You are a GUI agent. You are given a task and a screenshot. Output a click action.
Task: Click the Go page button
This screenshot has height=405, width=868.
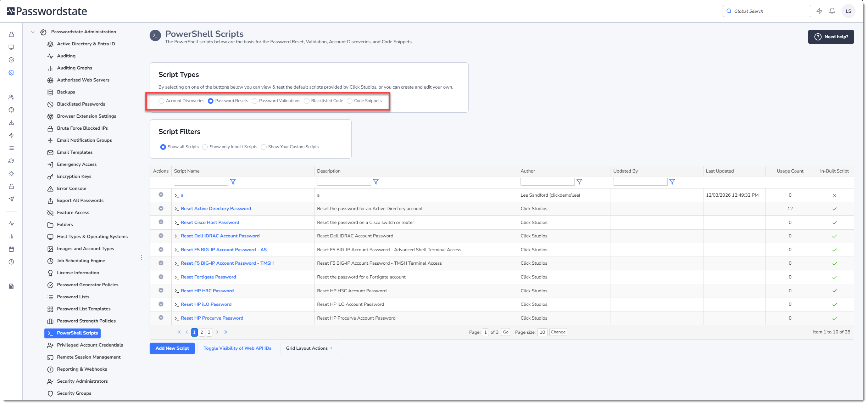[506, 332]
